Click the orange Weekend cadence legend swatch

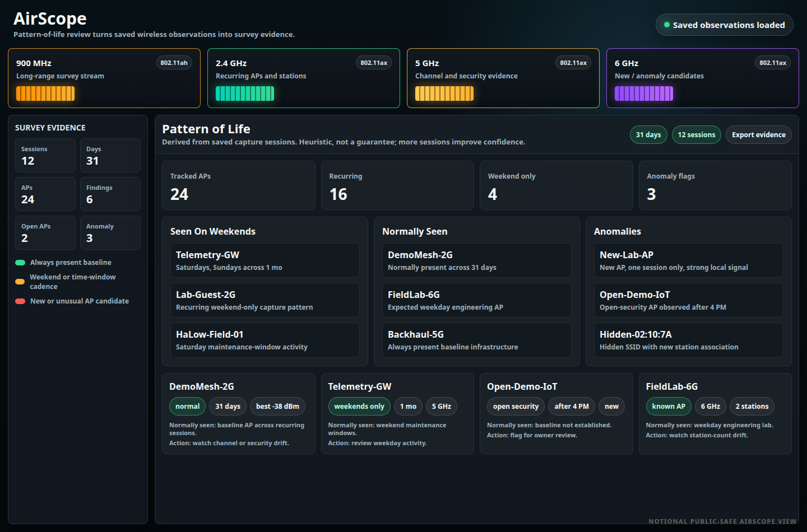(20, 282)
